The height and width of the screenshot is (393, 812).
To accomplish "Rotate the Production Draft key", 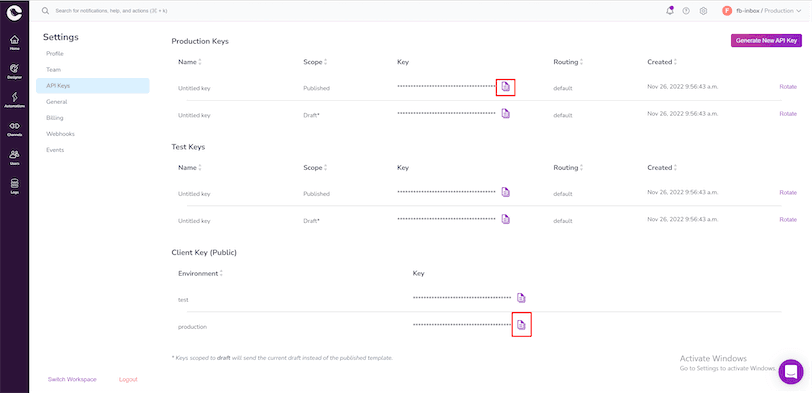I will point(788,114).
